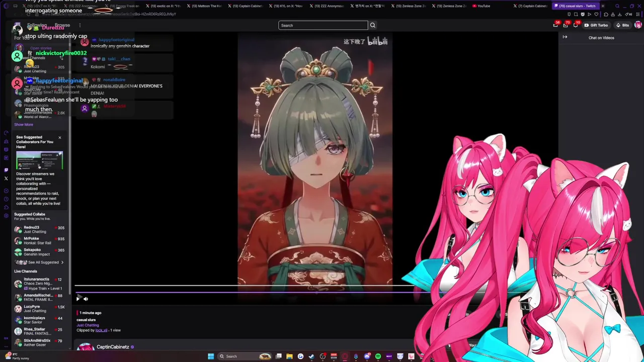
Task: Collapse the Chat on Videos panel
Action: (565, 37)
